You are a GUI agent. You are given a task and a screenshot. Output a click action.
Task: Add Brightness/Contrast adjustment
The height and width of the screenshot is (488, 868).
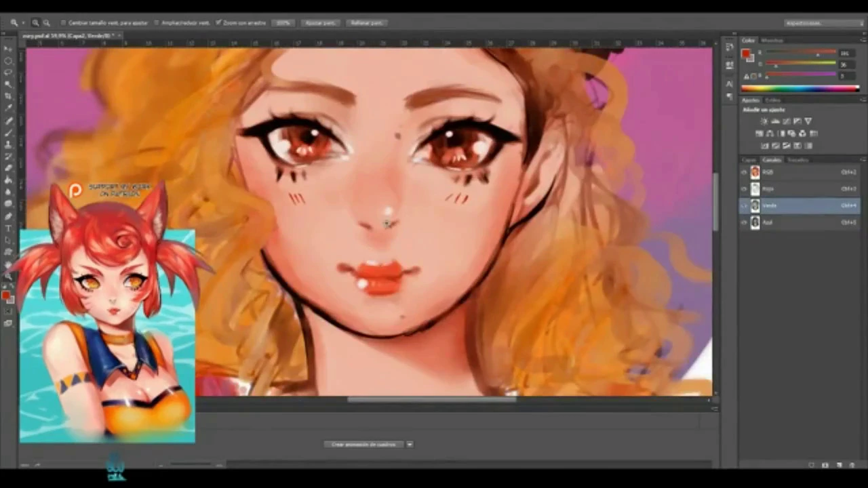coord(764,121)
